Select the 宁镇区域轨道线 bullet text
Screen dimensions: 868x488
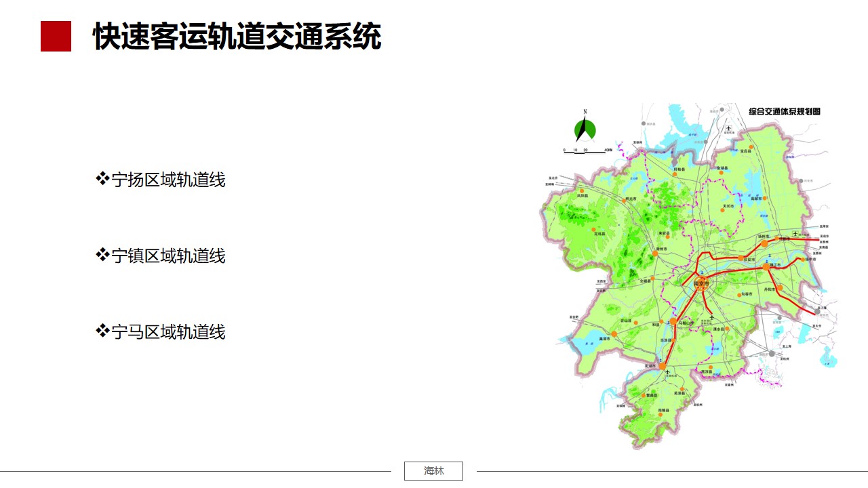tap(168, 256)
